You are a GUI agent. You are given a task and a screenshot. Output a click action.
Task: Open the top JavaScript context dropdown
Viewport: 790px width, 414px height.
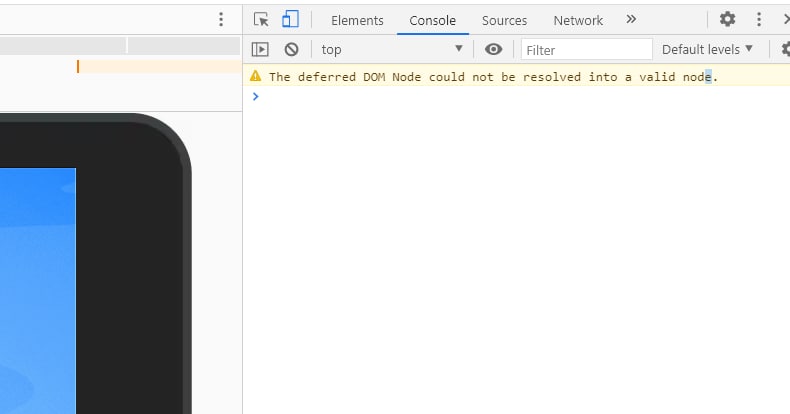392,49
